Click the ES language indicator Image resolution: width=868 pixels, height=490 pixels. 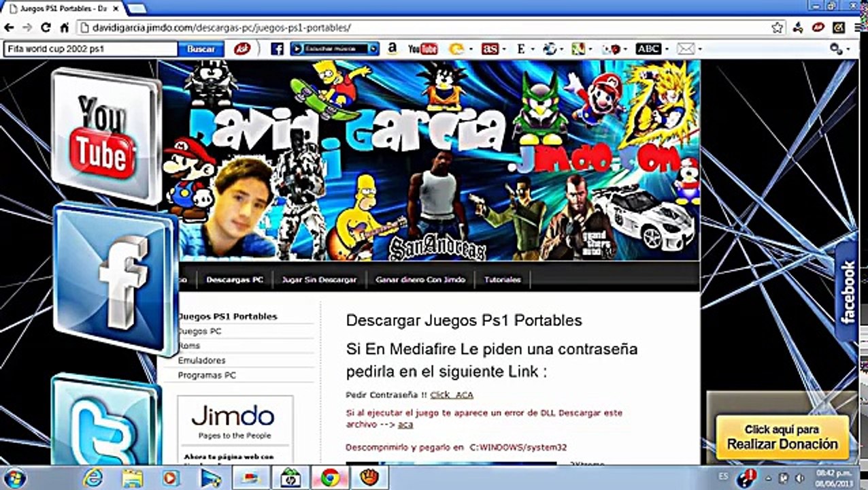tap(723, 477)
